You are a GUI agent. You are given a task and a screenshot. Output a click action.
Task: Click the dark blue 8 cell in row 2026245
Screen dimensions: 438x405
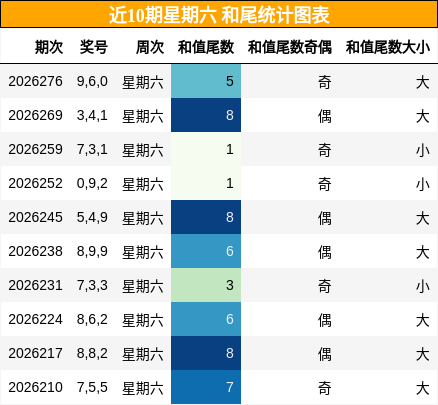[206, 217]
